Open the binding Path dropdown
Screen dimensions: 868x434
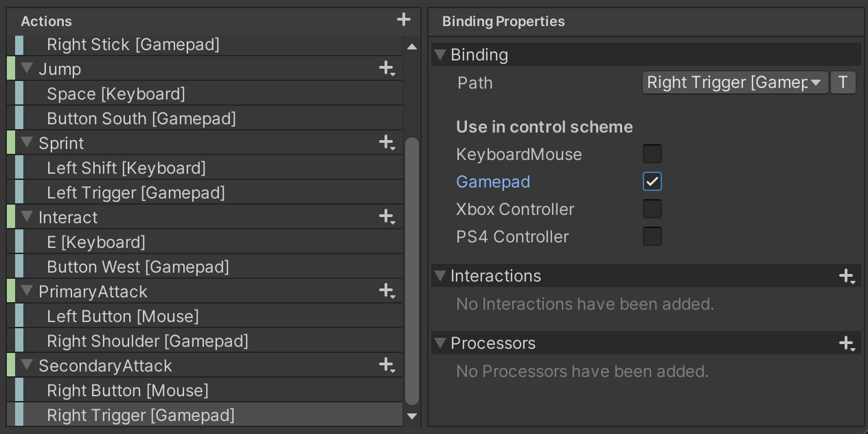[x=735, y=83]
